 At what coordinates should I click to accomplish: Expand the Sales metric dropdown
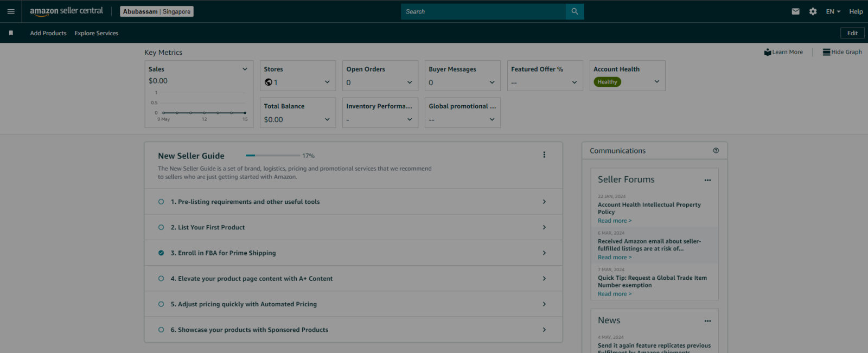245,69
